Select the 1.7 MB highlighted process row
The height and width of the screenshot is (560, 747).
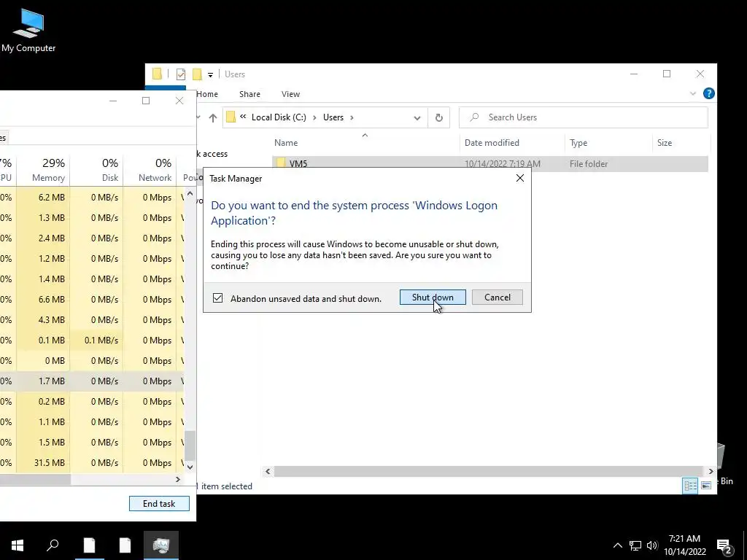pyautogui.click(x=91, y=381)
